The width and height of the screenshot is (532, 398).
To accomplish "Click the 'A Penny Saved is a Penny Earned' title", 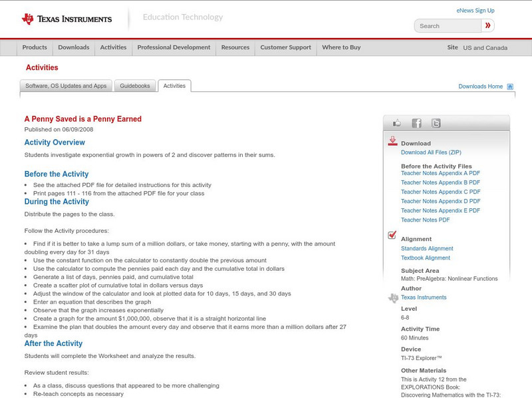I will [x=82, y=119].
